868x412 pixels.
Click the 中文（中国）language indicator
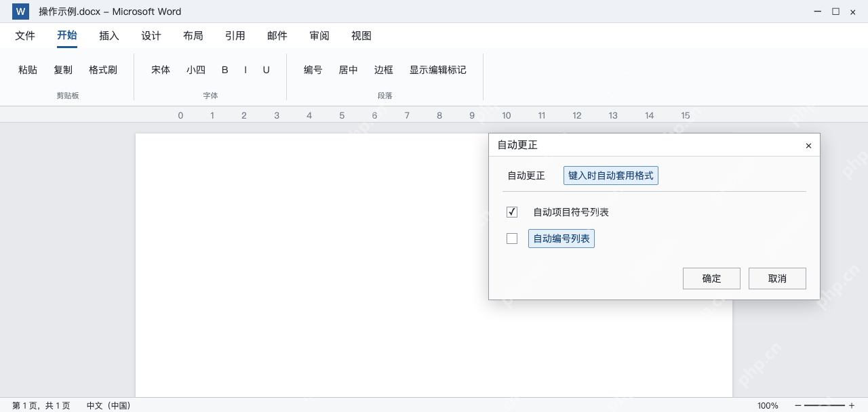108,405
